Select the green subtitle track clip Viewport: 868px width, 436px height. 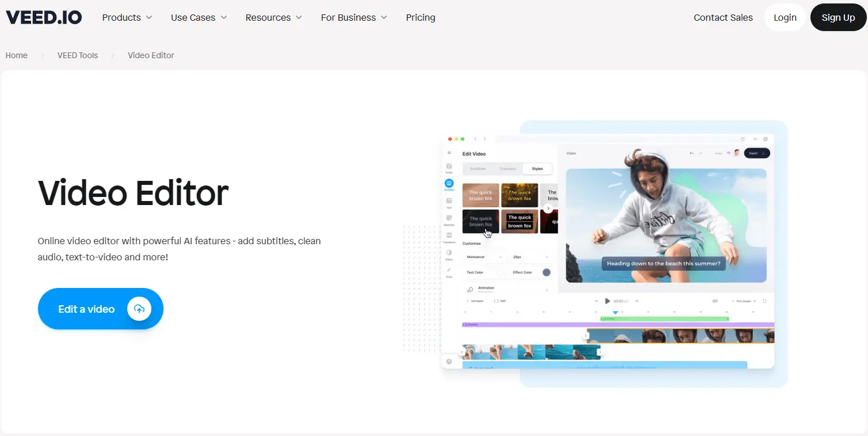click(665, 319)
